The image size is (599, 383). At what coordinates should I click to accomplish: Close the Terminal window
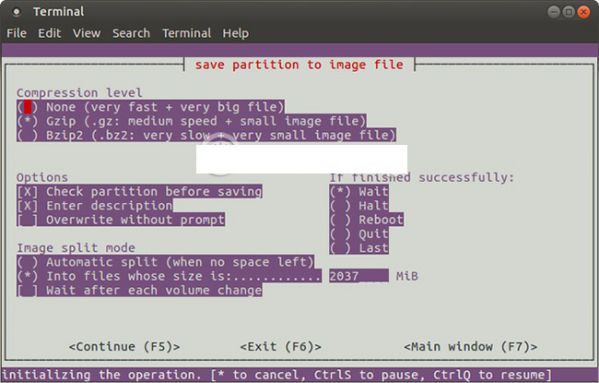583,12
